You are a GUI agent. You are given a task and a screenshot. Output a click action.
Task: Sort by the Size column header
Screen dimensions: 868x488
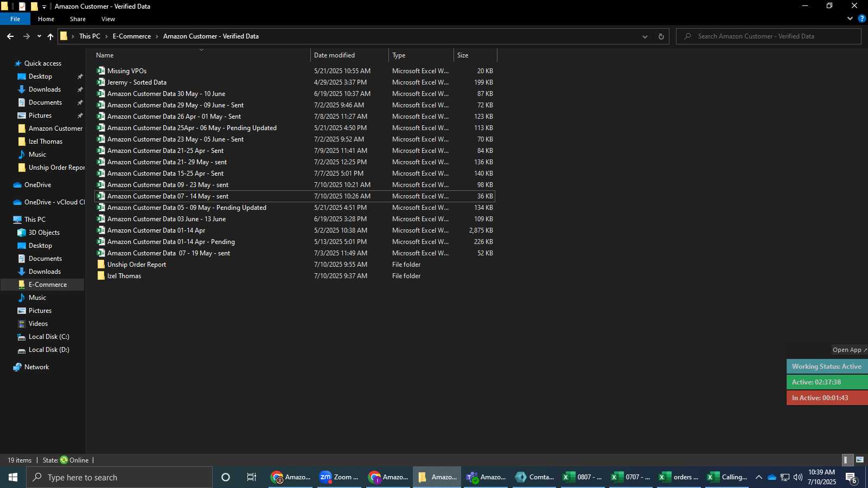coord(475,55)
